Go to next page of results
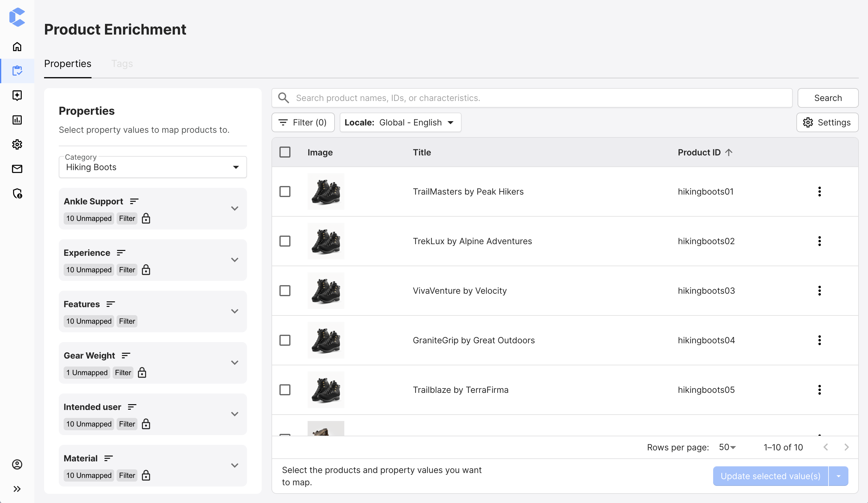 pos(846,447)
